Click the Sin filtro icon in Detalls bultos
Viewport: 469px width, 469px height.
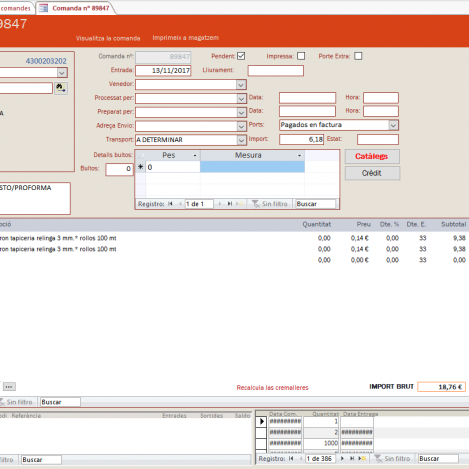click(255, 204)
